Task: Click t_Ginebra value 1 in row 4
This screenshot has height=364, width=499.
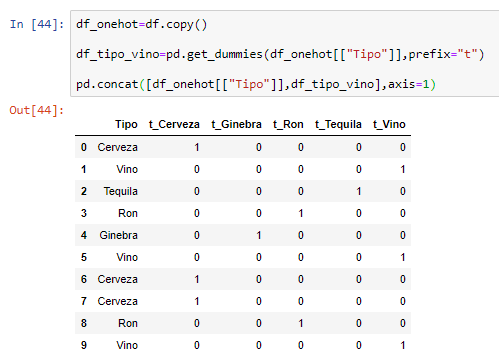Action: (x=259, y=235)
